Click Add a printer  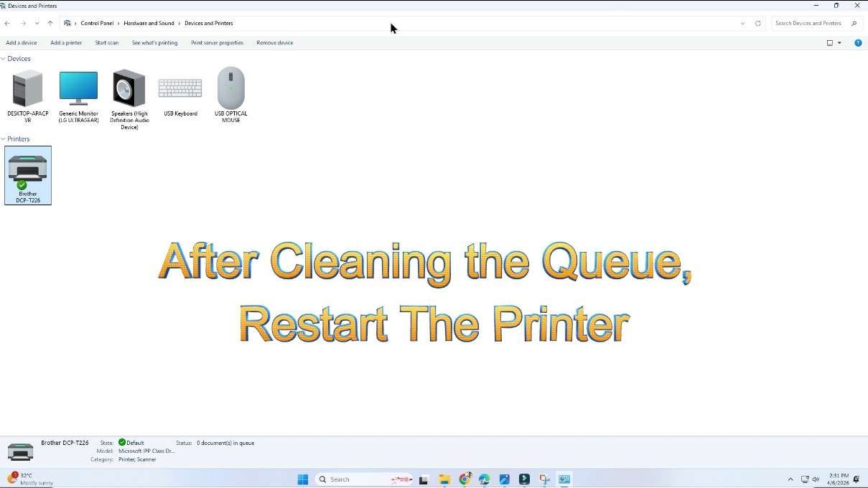[66, 43]
